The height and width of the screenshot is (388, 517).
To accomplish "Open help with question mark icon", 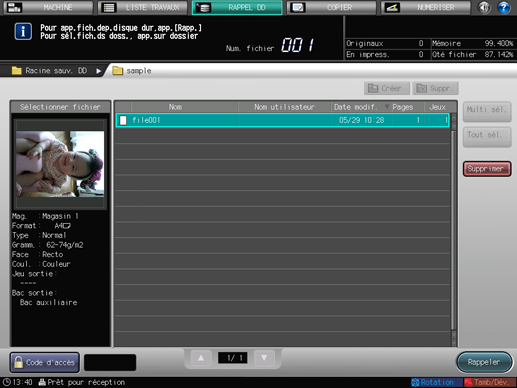I will click(x=504, y=7).
